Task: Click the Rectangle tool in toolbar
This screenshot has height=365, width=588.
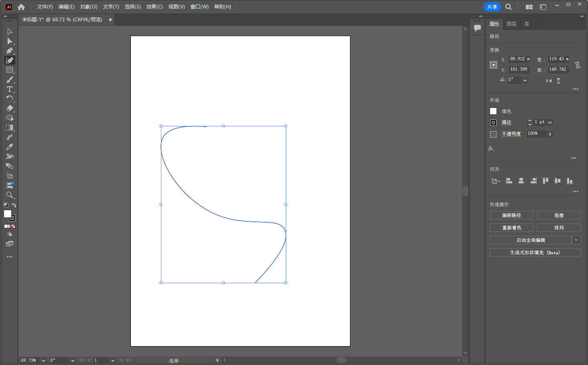Action: tap(10, 70)
